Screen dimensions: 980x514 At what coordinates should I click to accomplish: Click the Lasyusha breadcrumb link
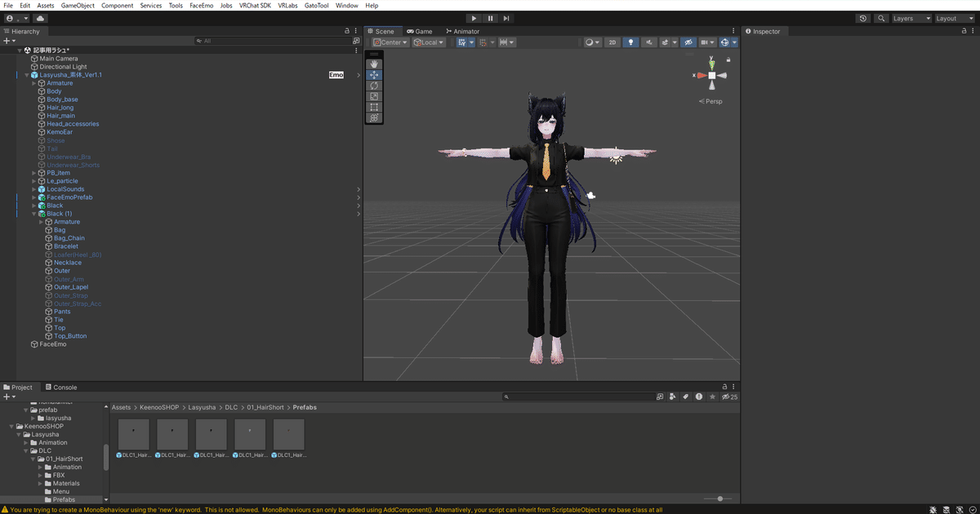pos(202,407)
